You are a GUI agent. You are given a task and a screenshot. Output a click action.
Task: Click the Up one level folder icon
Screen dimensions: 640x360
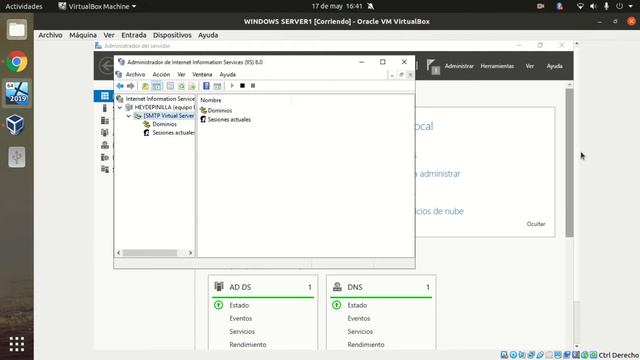click(145, 86)
